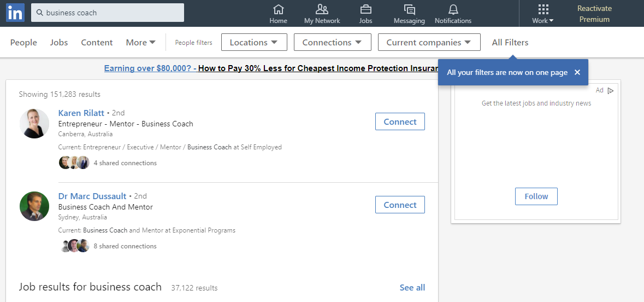Focus the search box containing business coach

tap(108, 13)
